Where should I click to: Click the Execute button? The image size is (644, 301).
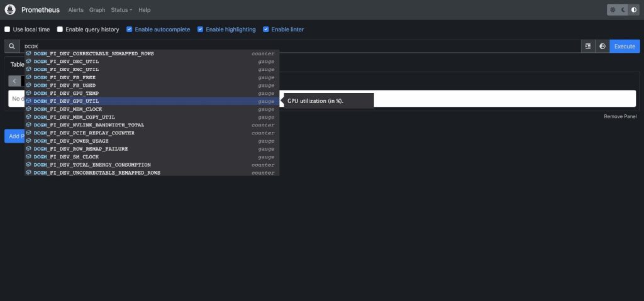click(625, 47)
